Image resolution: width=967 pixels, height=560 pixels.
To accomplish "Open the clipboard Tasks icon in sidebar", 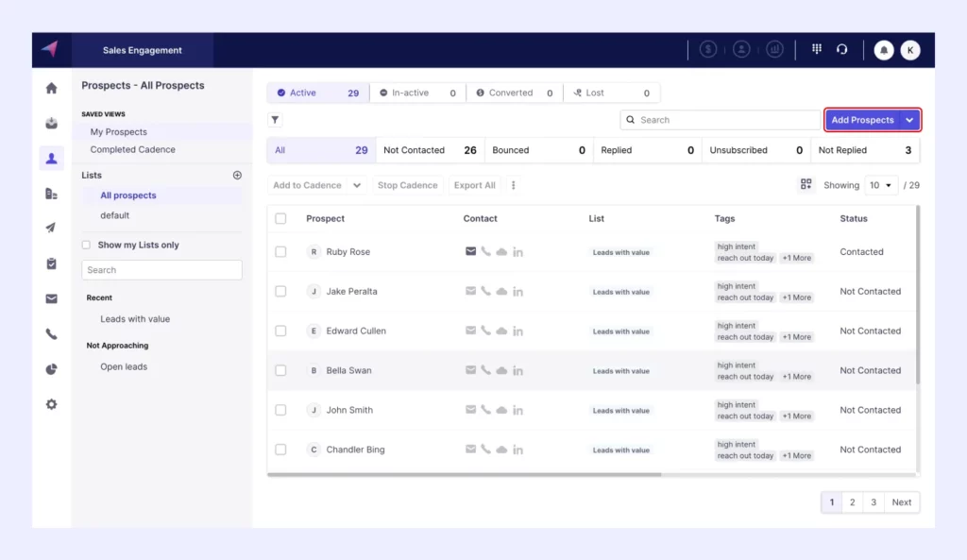I will tap(51, 263).
